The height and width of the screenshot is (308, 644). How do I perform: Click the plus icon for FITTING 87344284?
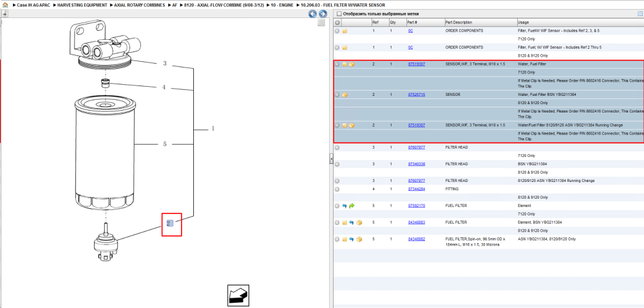[x=337, y=189]
